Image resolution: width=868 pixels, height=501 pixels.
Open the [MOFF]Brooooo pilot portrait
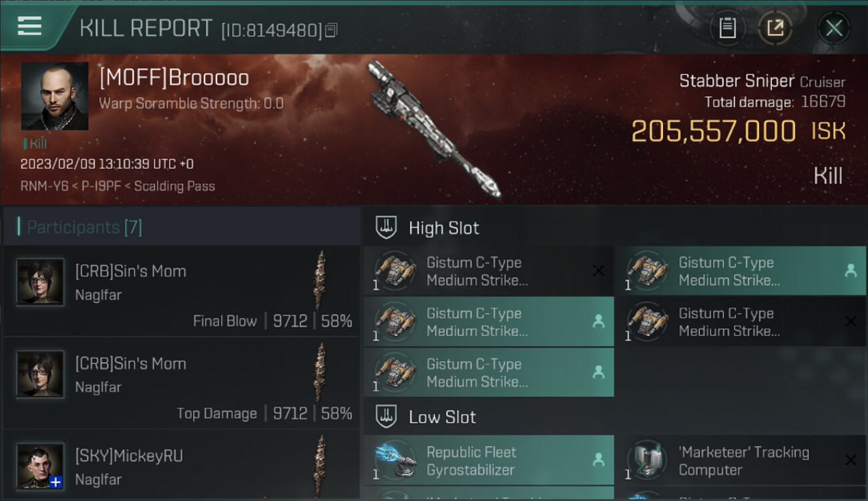click(55, 96)
